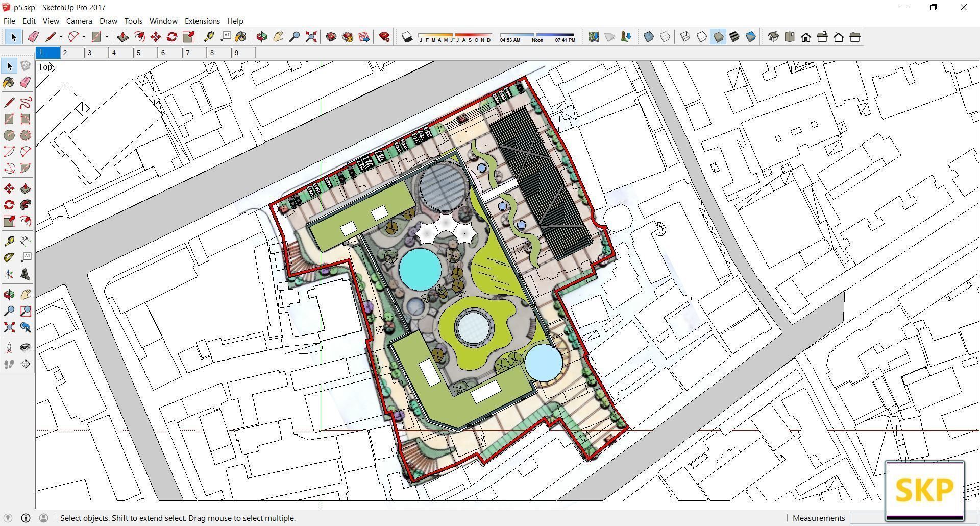The height and width of the screenshot is (526, 980).
Task: Select the Eraser tool in the top toolbar
Action: (33, 36)
